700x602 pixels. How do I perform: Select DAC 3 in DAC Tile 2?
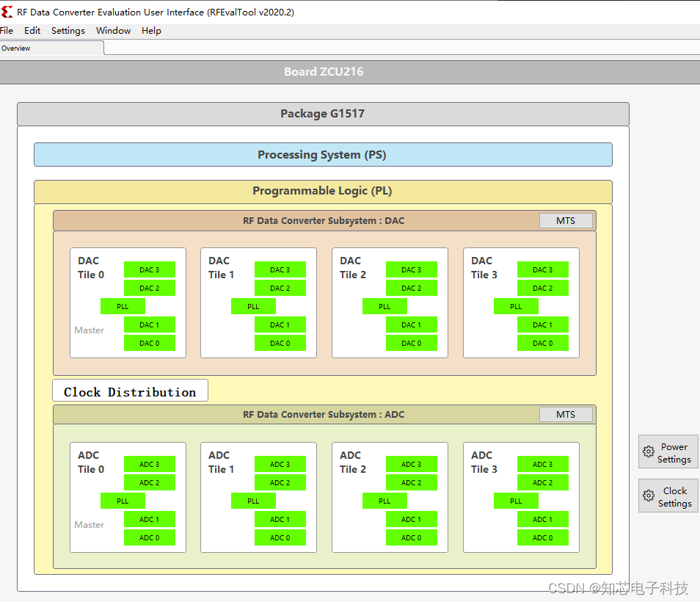[x=411, y=269]
